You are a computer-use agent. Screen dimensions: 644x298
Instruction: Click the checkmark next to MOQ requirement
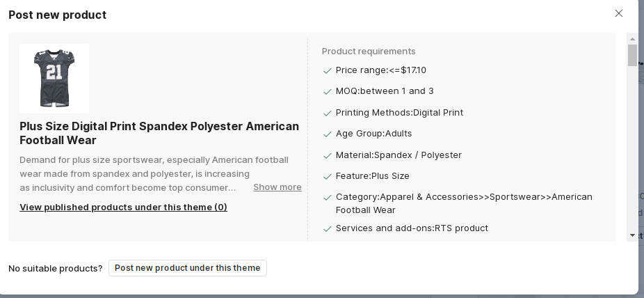click(328, 91)
